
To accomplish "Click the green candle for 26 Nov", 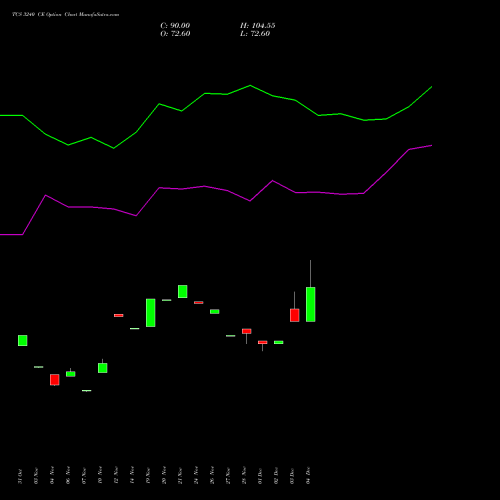I will [x=215, y=312].
